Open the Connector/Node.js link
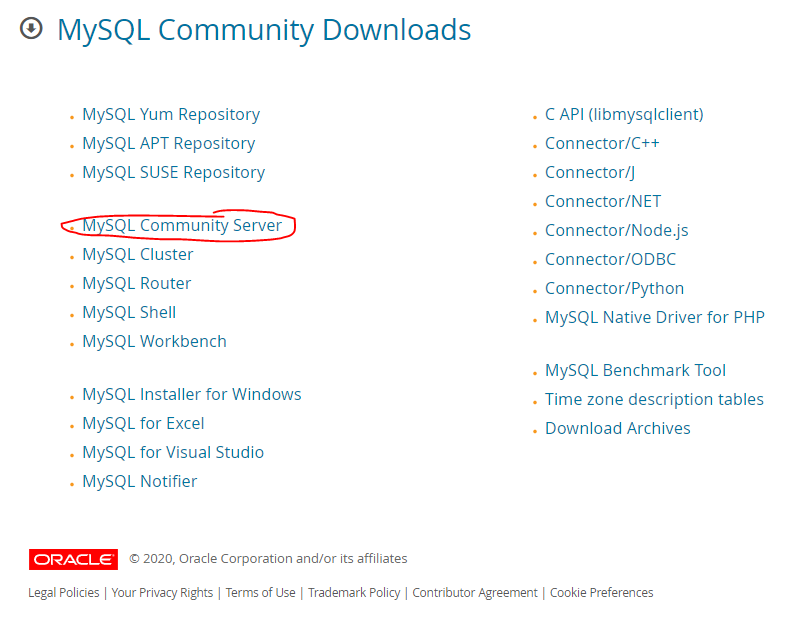Screen dimensions: 810x636 click(617, 230)
